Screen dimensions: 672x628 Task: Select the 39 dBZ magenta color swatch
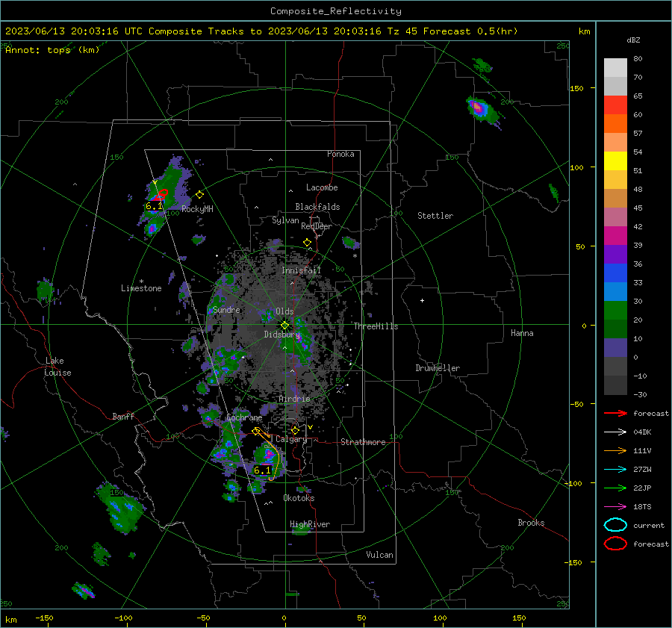tap(615, 236)
